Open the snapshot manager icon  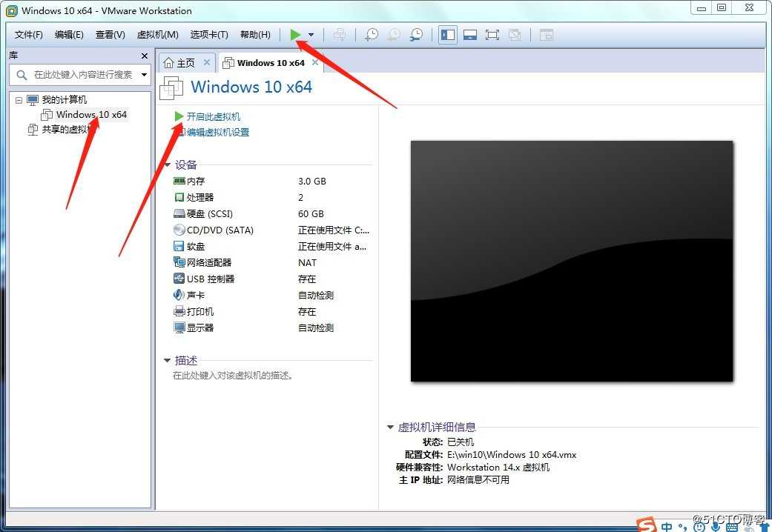click(x=417, y=34)
